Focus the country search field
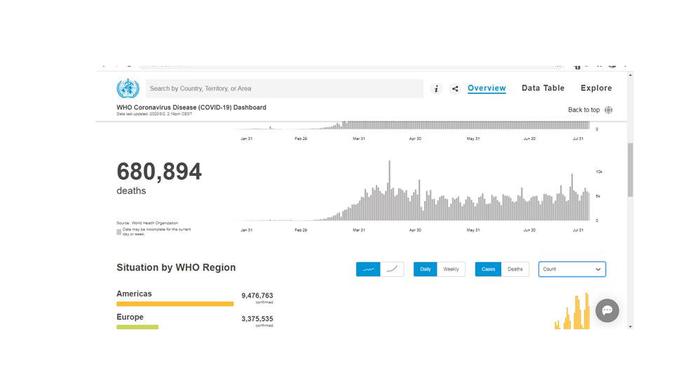The width and height of the screenshot is (673, 379). [285, 88]
